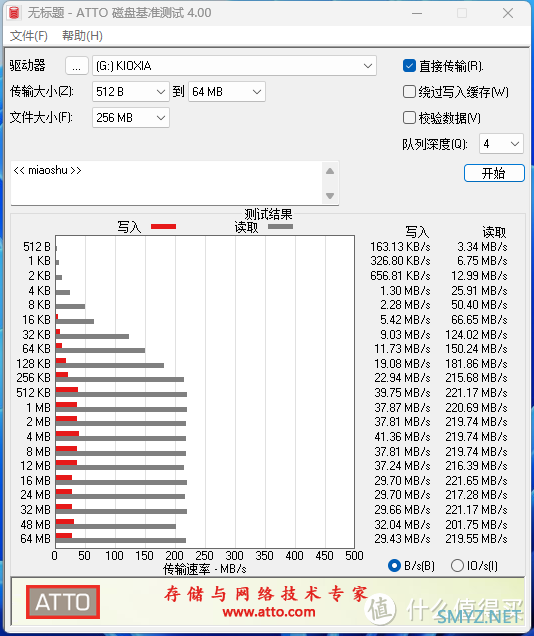Click the 201.75 MB/s read value
Screen dimensions: 534x636
(476, 525)
